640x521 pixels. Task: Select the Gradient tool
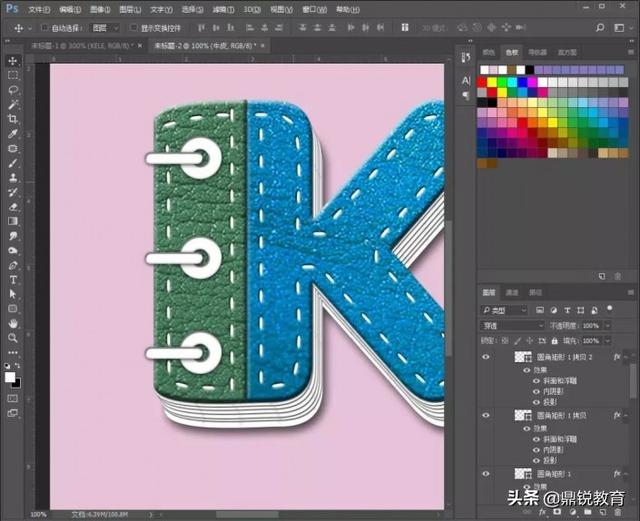13,221
